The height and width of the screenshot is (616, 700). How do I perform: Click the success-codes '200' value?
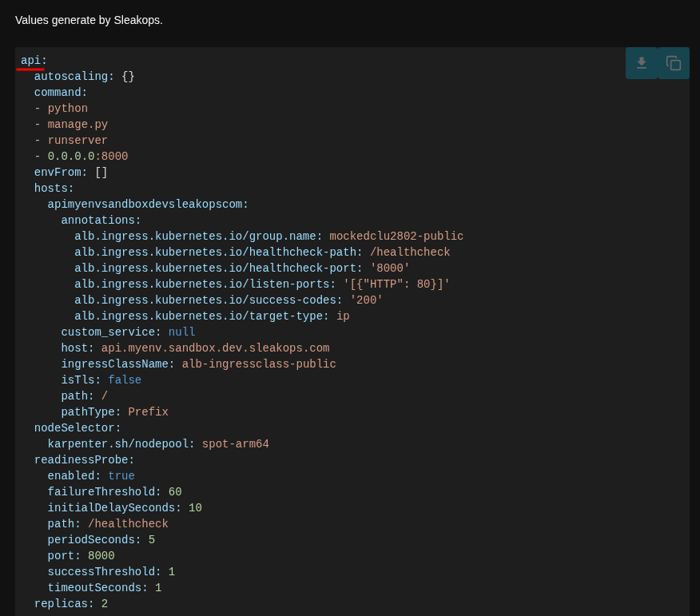367,300
